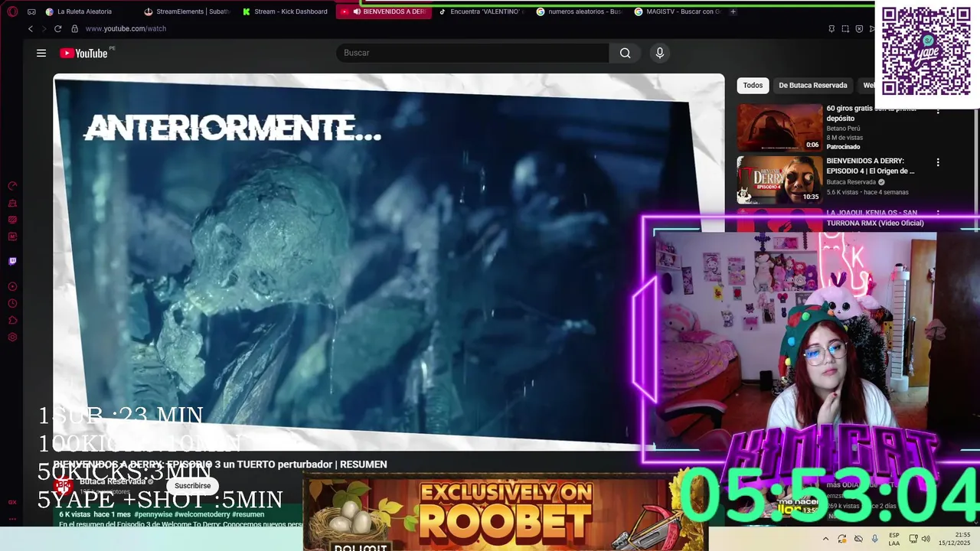Open a new browser tab

point(733,11)
